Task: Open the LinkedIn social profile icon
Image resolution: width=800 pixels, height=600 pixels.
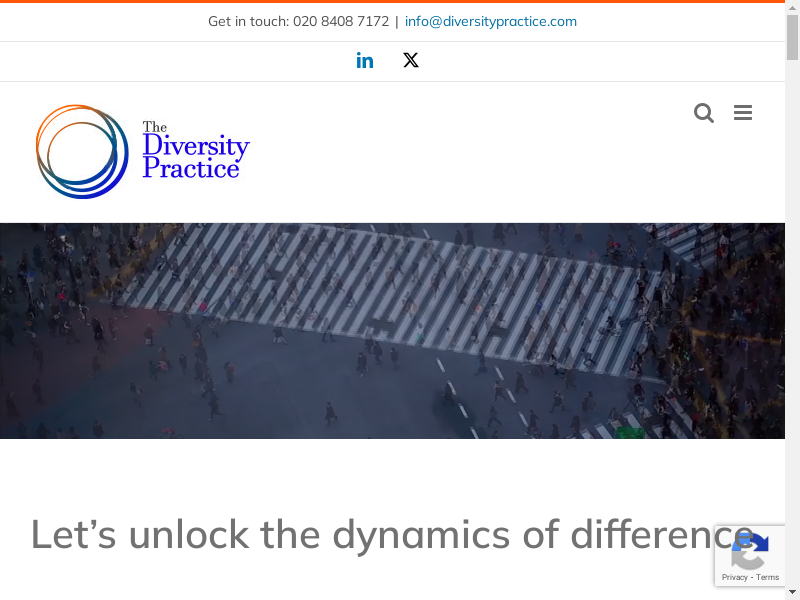Action: [365, 61]
